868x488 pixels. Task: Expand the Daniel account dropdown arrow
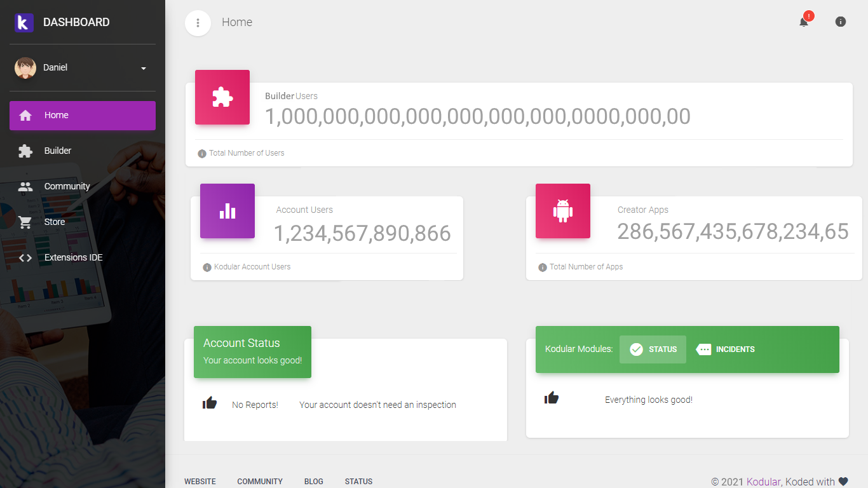tap(144, 69)
